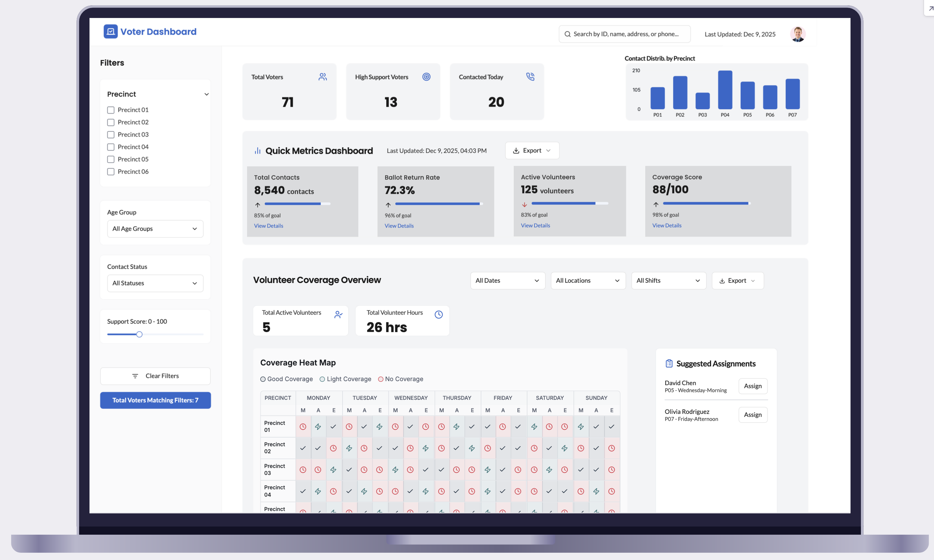This screenshot has width=934, height=560.
Task: Open View Details under Coverage Score
Action: [x=667, y=226]
